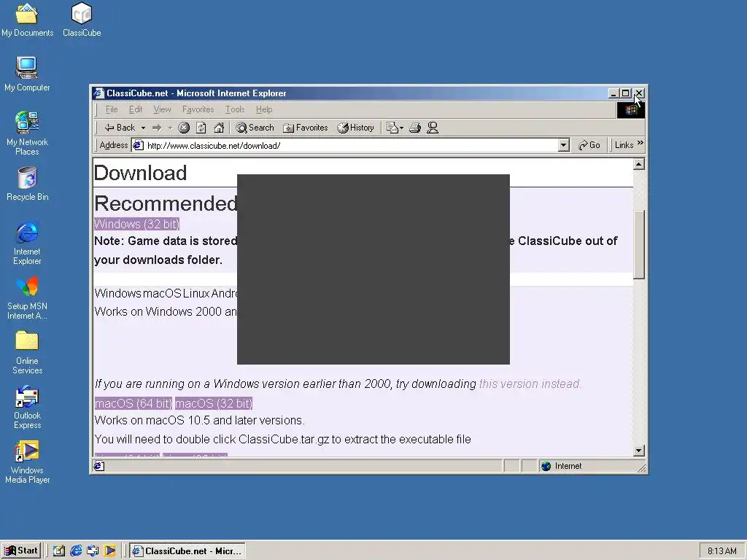
Task: Stop the page loading
Action: [x=184, y=128]
